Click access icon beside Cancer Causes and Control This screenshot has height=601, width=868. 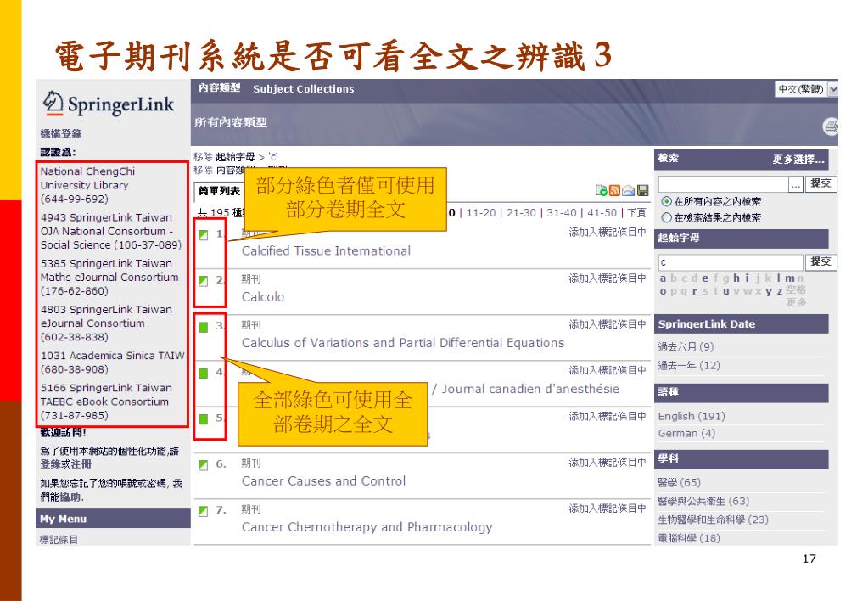[x=203, y=464]
